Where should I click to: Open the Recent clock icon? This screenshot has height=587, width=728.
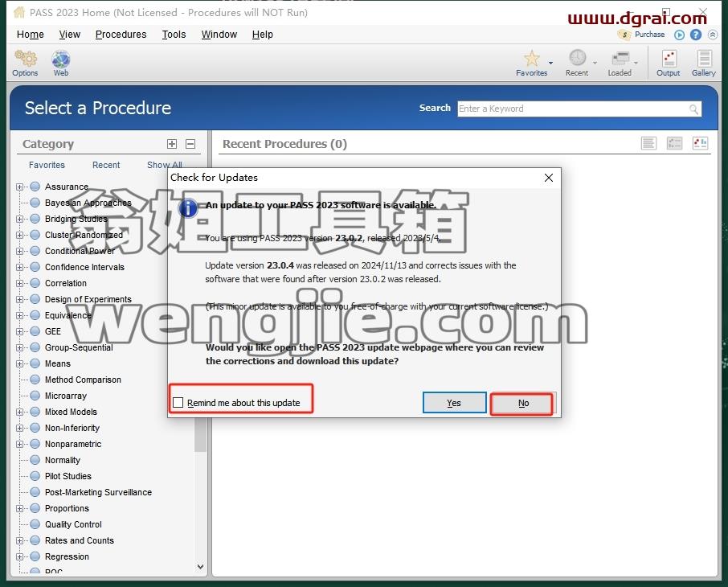click(577, 58)
